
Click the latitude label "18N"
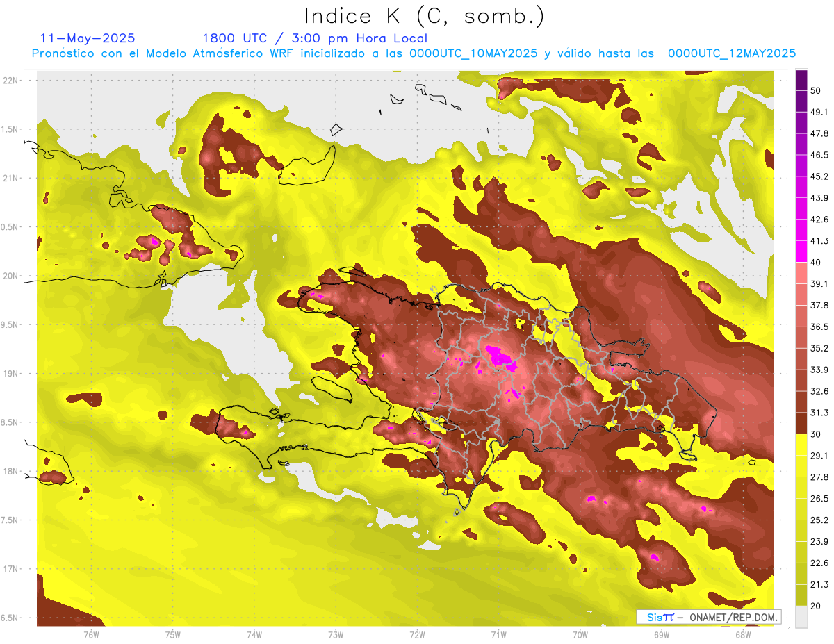coord(10,472)
